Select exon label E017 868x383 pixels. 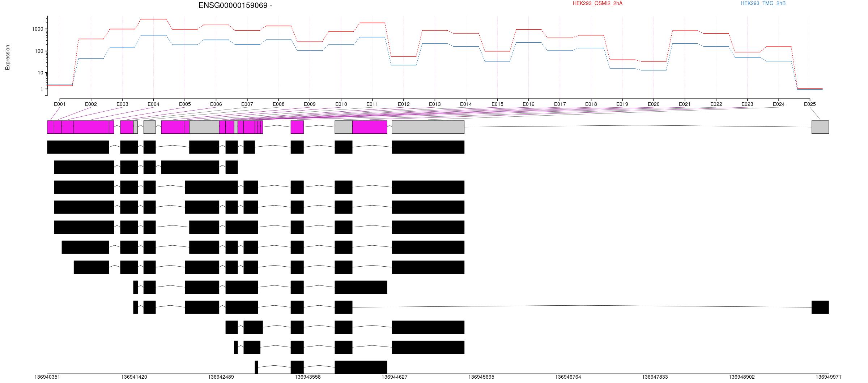(x=560, y=104)
